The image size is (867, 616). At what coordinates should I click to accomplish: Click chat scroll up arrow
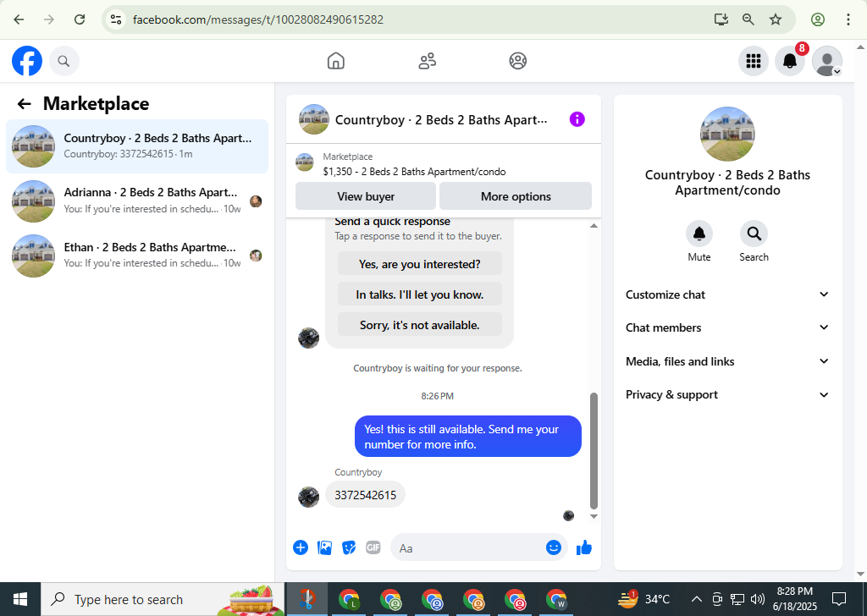pyautogui.click(x=594, y=225)
